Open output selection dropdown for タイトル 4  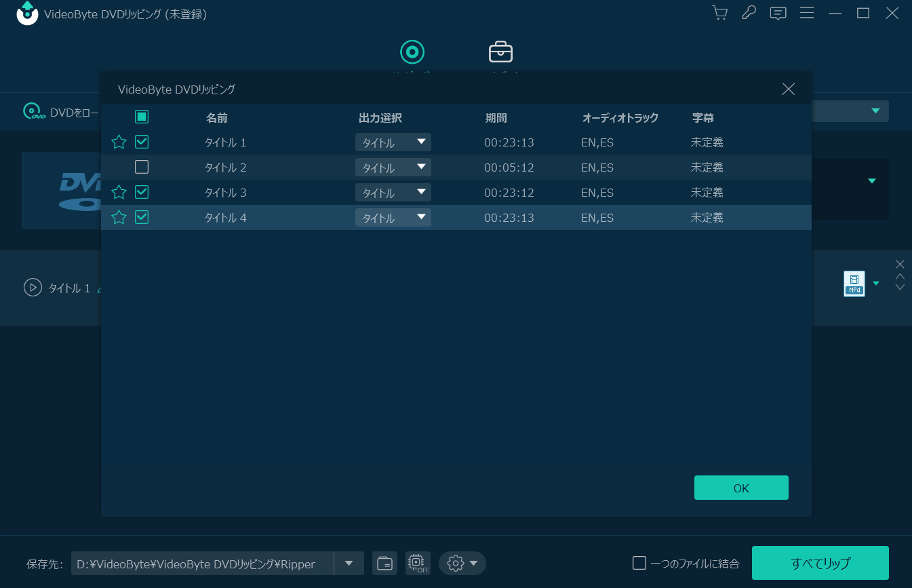pyautogui.click(x=393, y=218)
